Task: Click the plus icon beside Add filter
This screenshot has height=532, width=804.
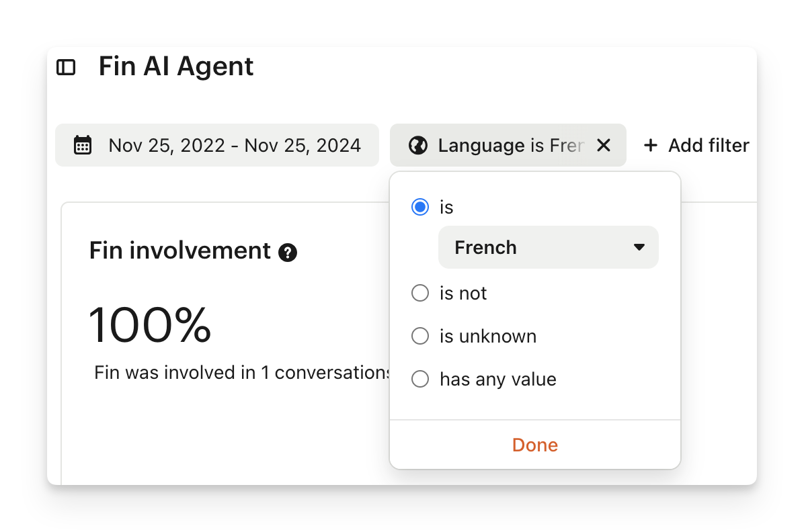Action: click(x=650, y=145)
